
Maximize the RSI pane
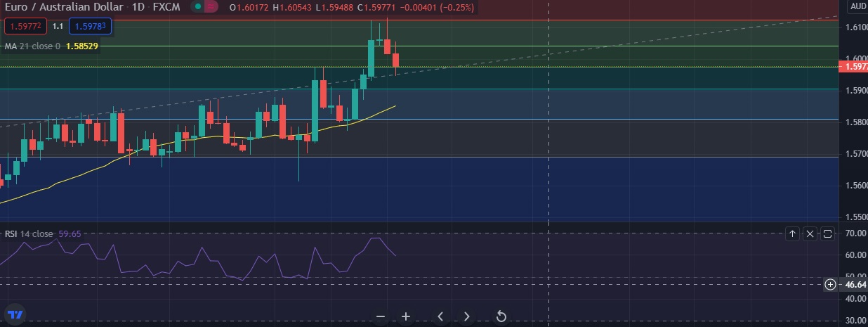[x=828, y=233]
